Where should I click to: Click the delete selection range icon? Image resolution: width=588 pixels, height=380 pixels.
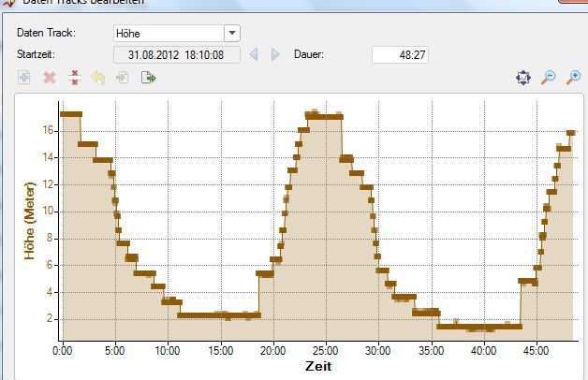point(75,78)
